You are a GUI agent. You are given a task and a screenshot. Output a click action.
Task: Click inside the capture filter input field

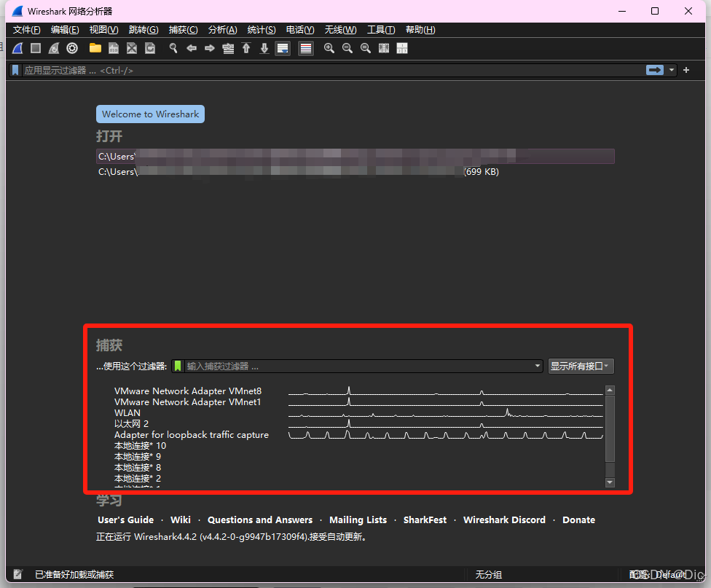pyautogui.click(x=358, y=366)
